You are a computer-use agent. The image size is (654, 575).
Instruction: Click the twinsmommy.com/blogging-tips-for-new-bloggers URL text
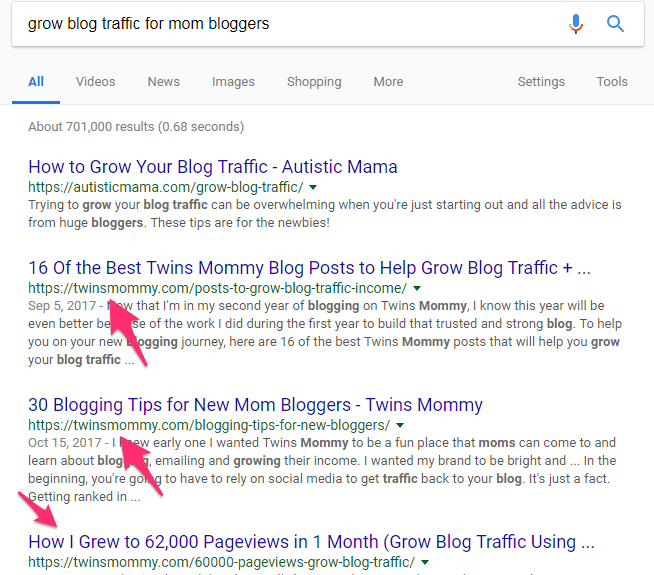click(x=209, y=425)
